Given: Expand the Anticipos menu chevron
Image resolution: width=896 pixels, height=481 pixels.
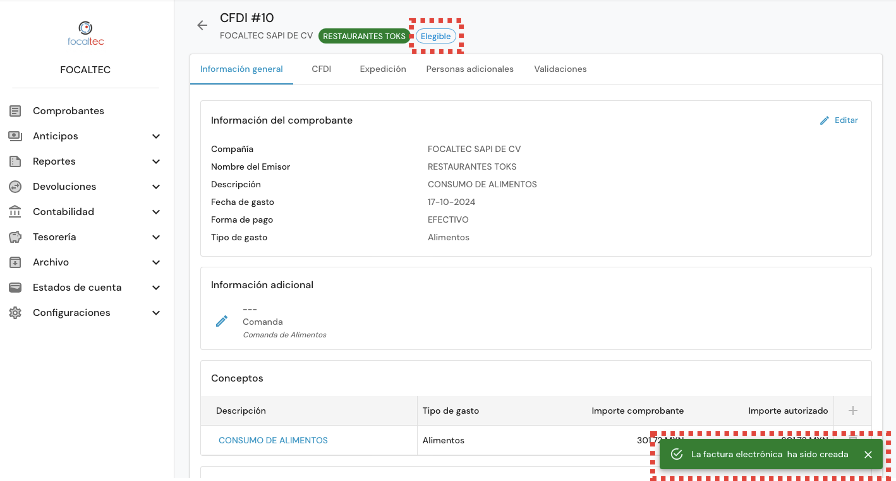Looking at the screenshot, I should (156, 136).
